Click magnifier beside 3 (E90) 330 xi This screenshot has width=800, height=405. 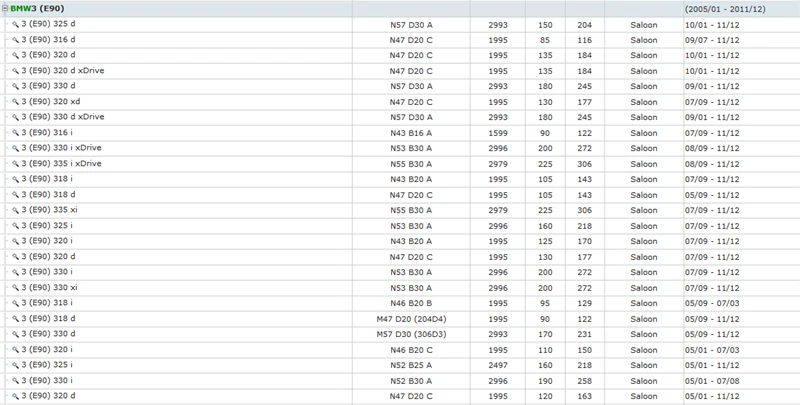(x=15, y=288)
